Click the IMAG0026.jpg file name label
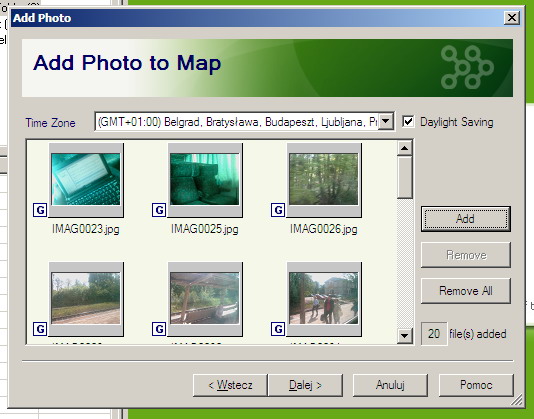Image resolution: width=534 pixels, height=419 pixels. [x=324, y=229]
